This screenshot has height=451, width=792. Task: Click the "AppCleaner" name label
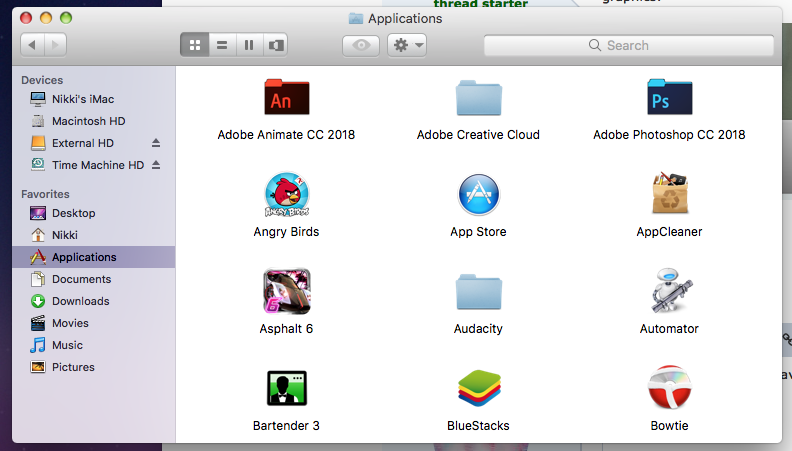(x=669, y=232)
